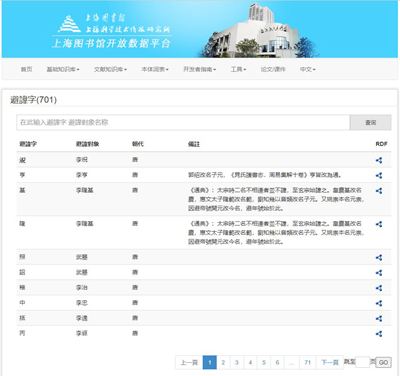The image size is (400, 376).
Task: Click the RDF icon in the 詔 row
Action: coord(379,273)
